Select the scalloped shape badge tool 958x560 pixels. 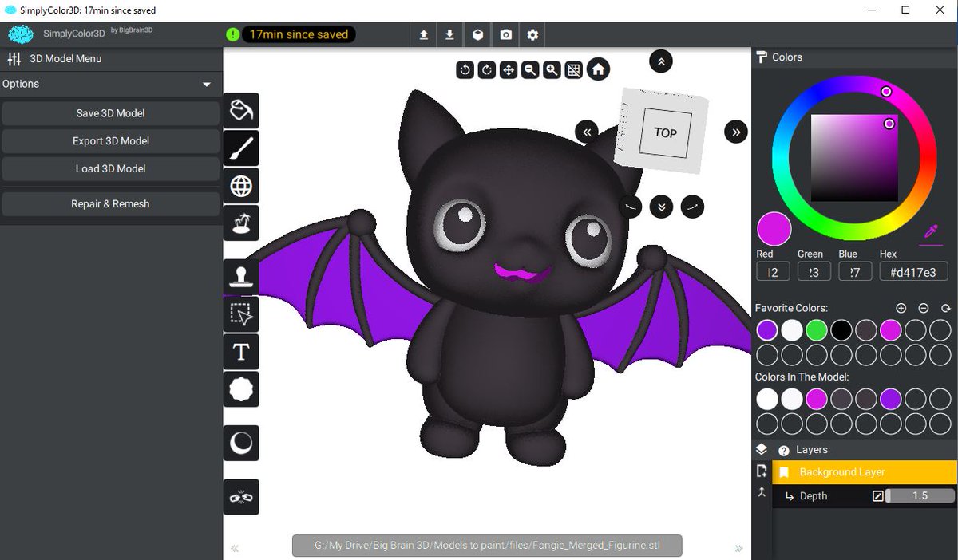coord(241,389)
